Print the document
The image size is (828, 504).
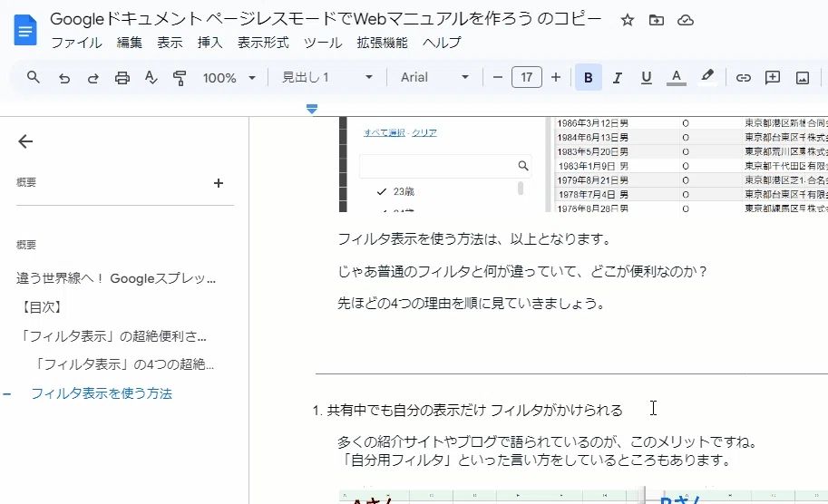point(122,78)
